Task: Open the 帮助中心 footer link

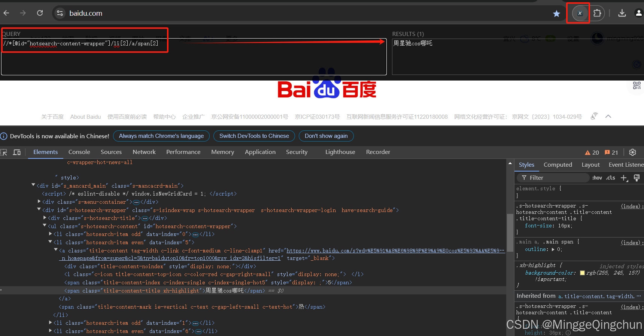Action: coord(164,117)
